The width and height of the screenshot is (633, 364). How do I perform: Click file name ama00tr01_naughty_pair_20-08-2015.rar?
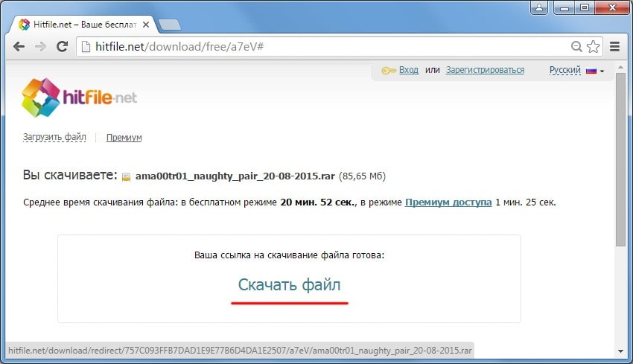[x=235, y=176]
